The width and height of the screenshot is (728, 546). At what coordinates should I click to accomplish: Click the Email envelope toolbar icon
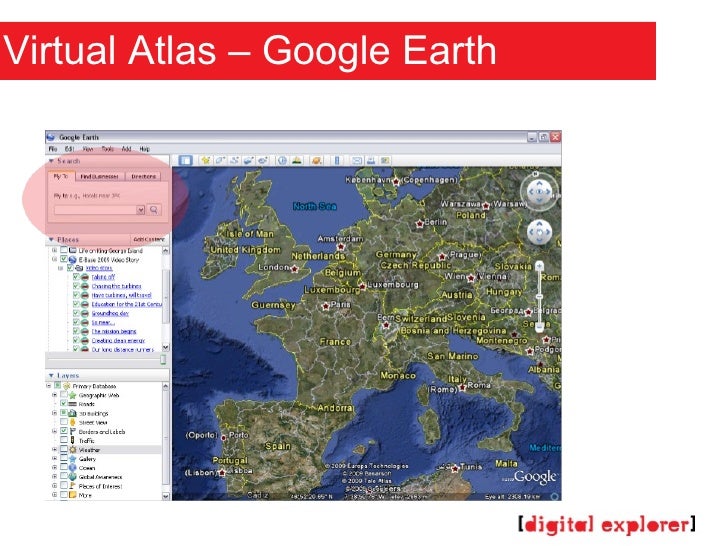pos(357,161)
